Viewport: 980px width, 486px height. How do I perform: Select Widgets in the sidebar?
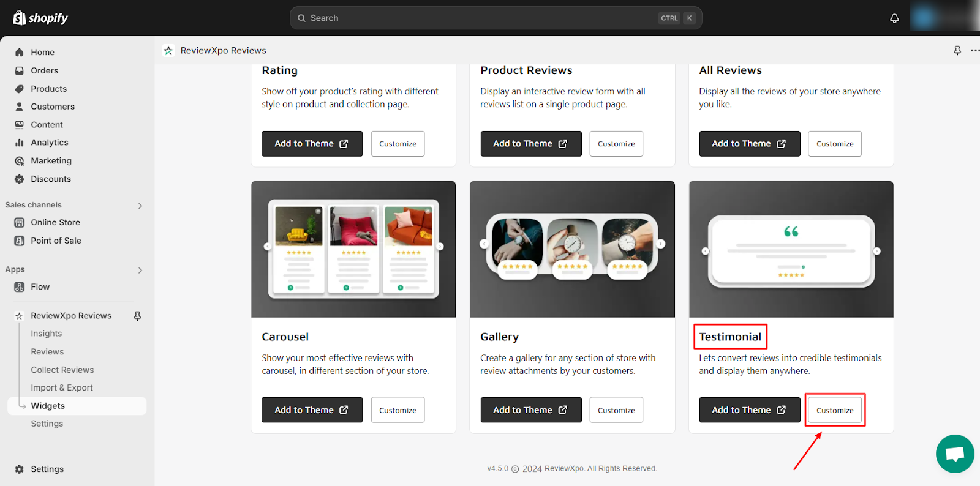pos(77,406)
